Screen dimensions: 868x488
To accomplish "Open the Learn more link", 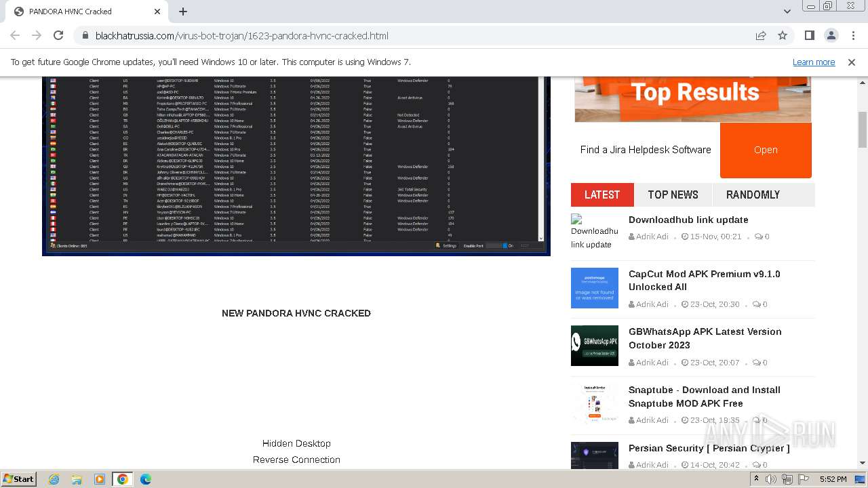I will (814, 62).
